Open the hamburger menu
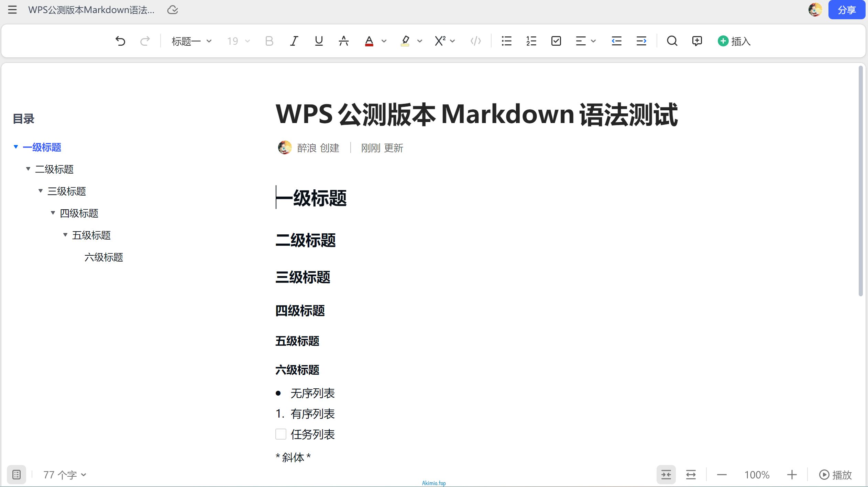 [12, 10]
